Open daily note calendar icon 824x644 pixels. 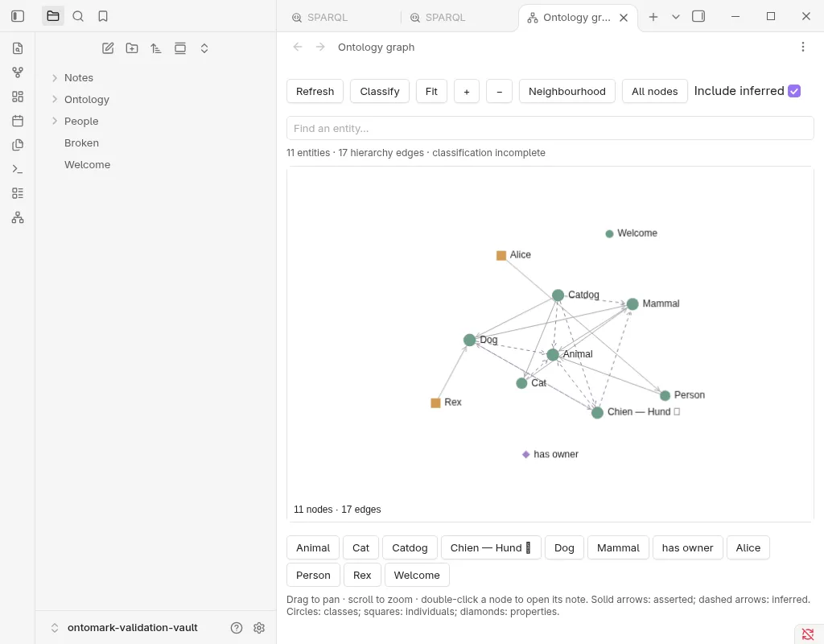(18, 121)
